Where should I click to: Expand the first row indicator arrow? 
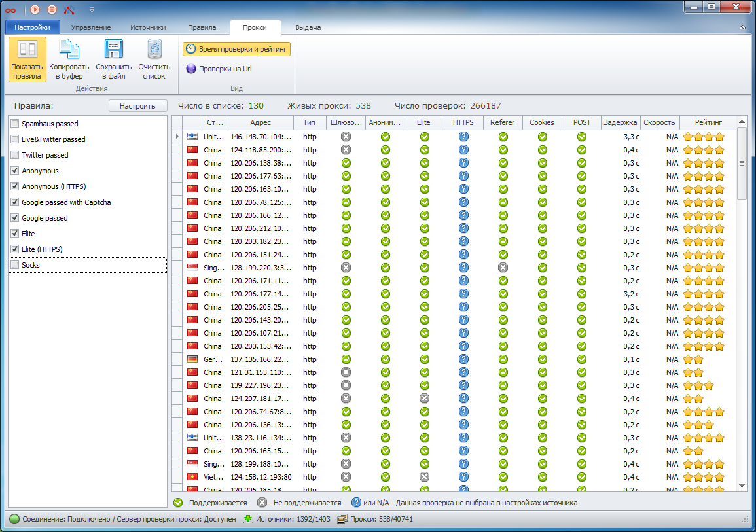[177, 137]
